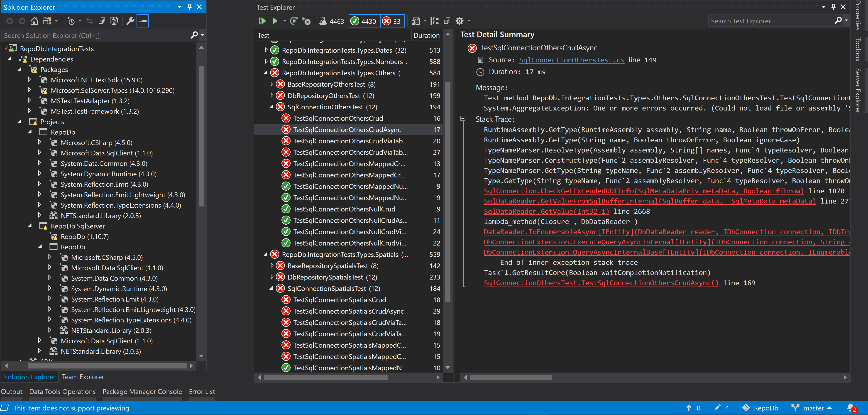Click the Show All Files icon
The image size is (868, 415).
tap(114, 21)
